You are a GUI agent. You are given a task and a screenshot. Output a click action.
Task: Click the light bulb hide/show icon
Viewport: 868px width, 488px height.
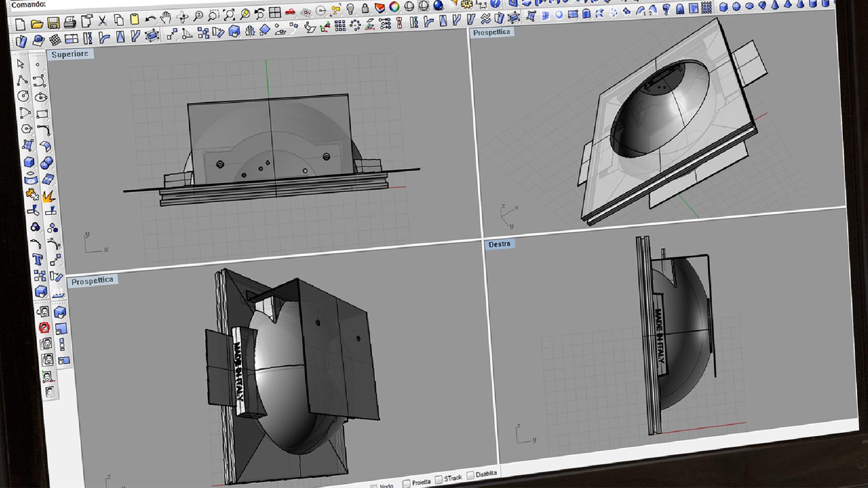click(350, 9)
